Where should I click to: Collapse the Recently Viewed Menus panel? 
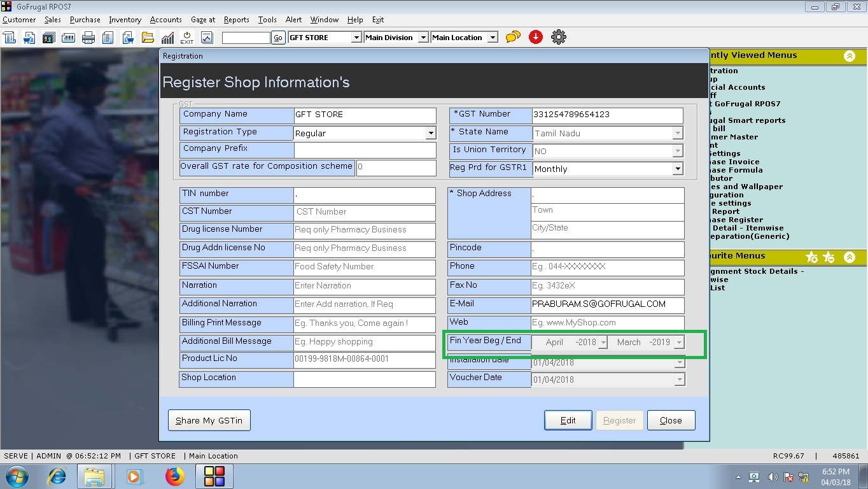850,56
